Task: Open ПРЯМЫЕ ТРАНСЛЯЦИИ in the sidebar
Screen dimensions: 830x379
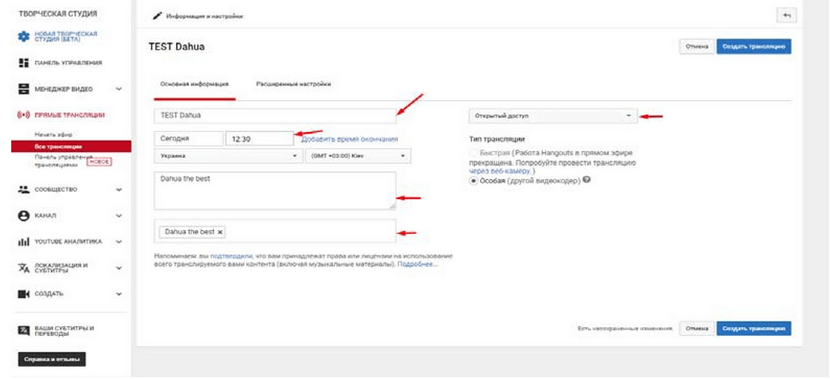Action: pos(69,115)
